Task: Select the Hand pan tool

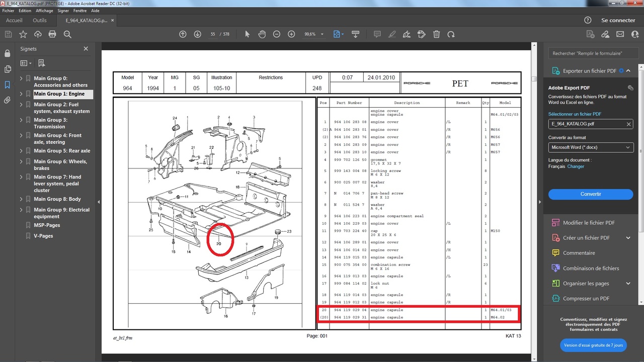Action: click(262, 34)
